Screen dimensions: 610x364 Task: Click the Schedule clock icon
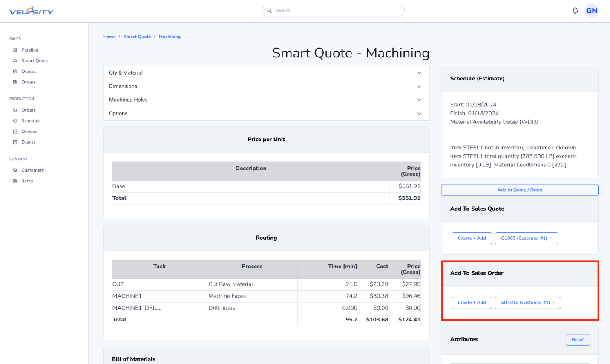tap(15, 121)
